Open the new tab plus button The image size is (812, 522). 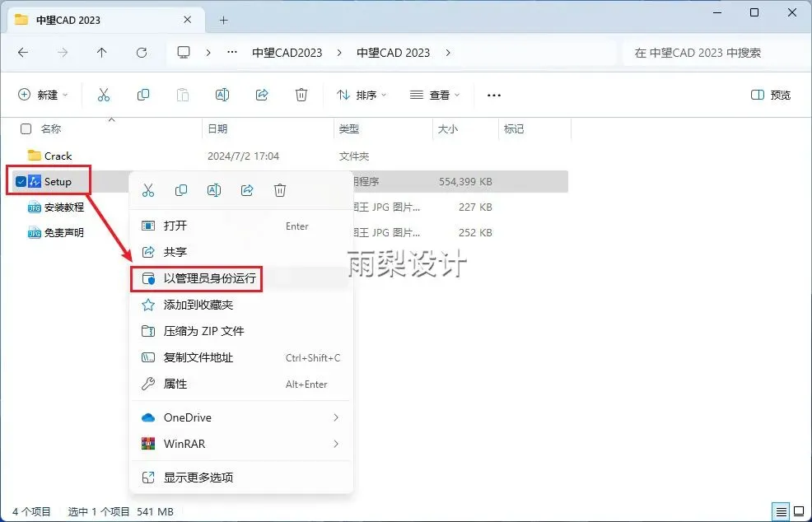[224, 21]
